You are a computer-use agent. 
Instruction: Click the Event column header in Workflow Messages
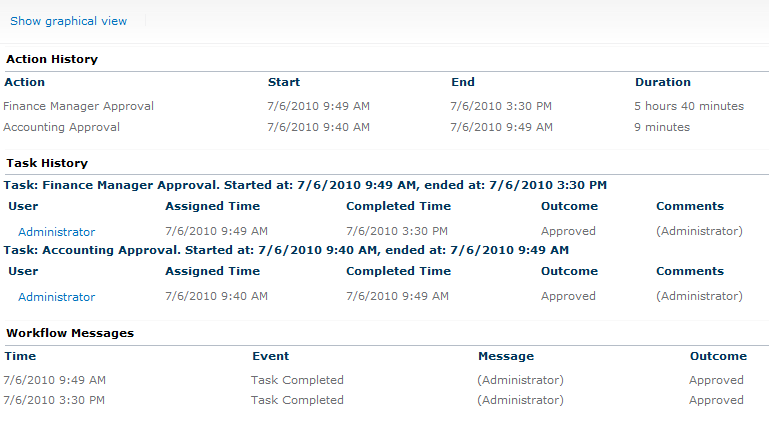click(x=271, y=356)
